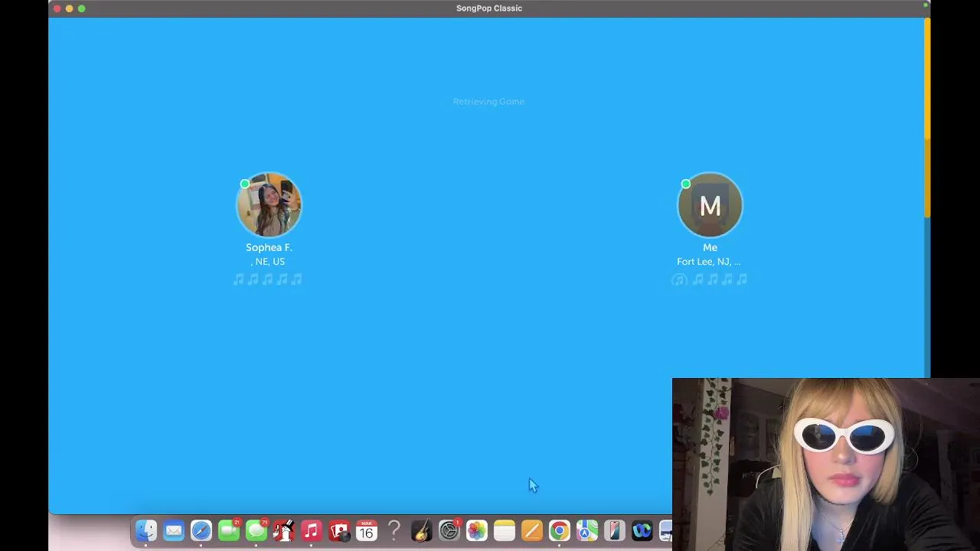Click the Fort Lee, NJ location text
This screenshot has height=551, width=980.
click(x=708, y=262)
